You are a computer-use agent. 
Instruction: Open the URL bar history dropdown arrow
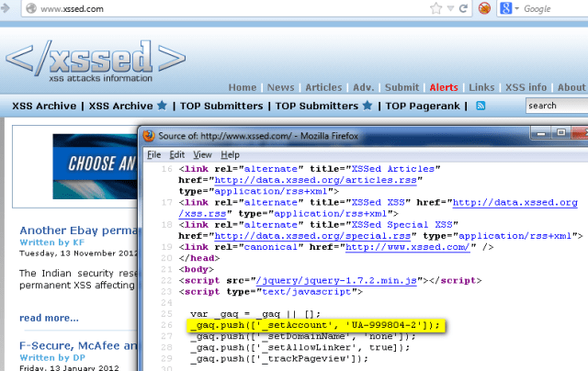450,8
